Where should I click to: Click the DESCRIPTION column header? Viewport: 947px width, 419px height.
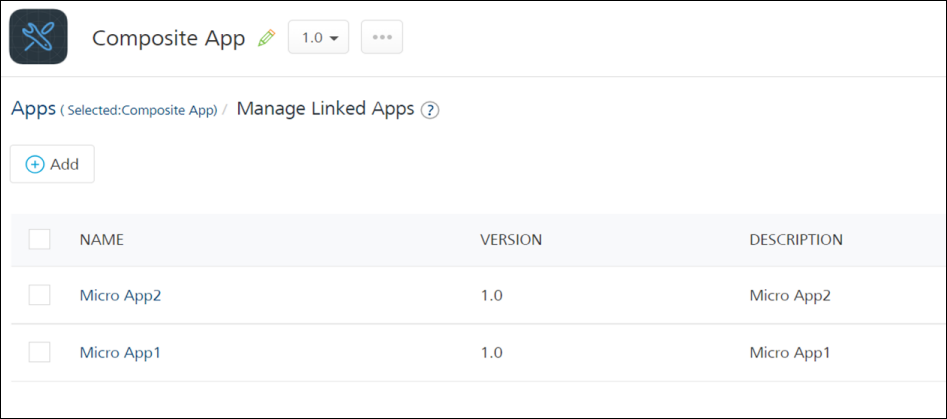coord(796,240)
